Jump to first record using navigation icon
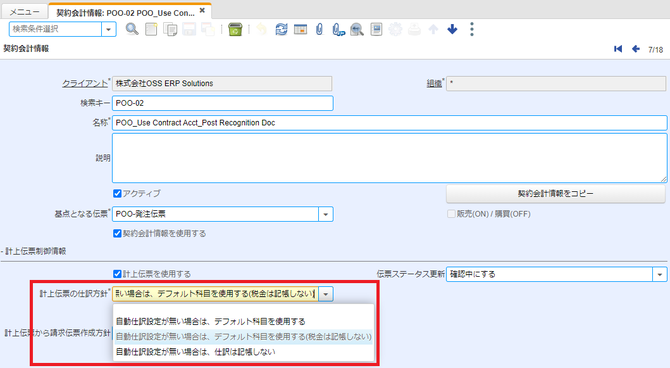The height and width of the screenshot is (368, 670). pos(618,49)
